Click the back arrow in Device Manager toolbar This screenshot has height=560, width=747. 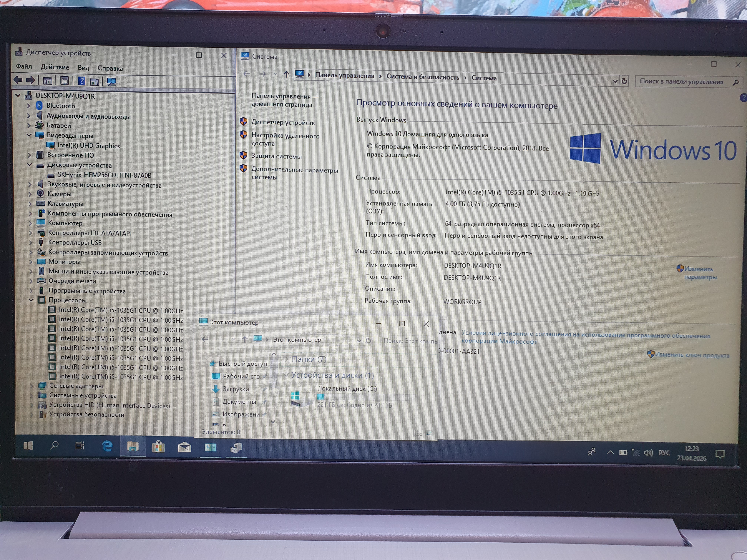click(x=18, y=80)
